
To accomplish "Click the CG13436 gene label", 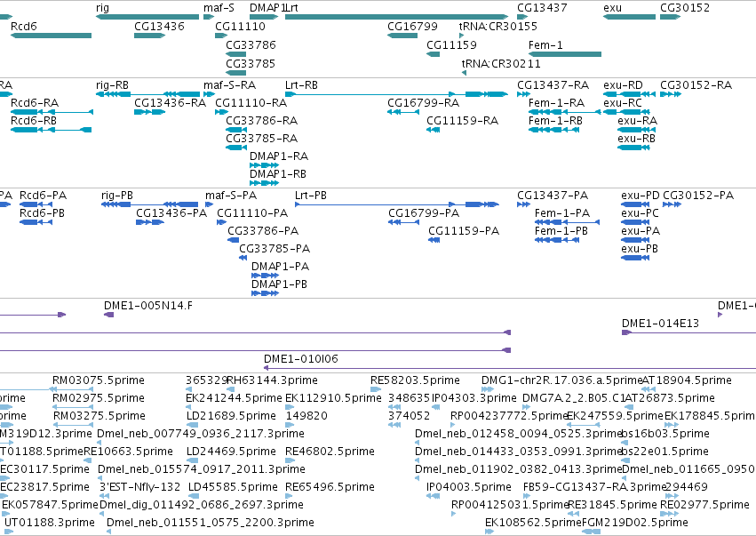I will tap(159, 26).
